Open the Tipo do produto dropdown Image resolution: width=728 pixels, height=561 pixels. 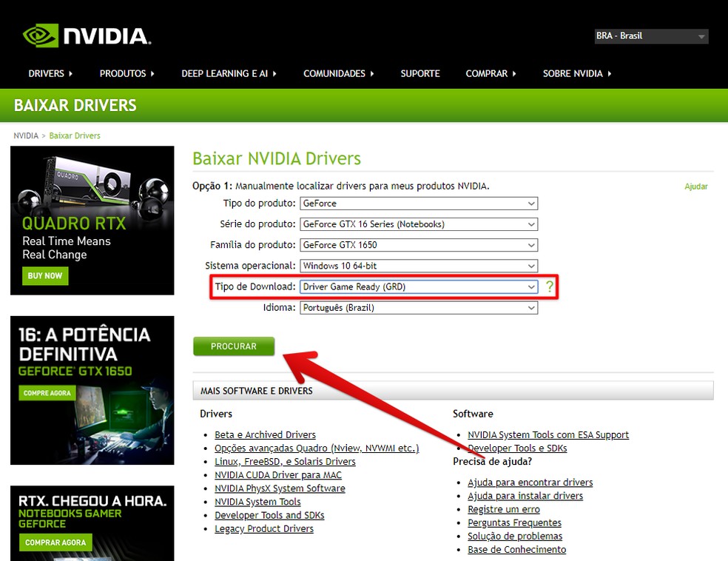[x=419, y=204]
